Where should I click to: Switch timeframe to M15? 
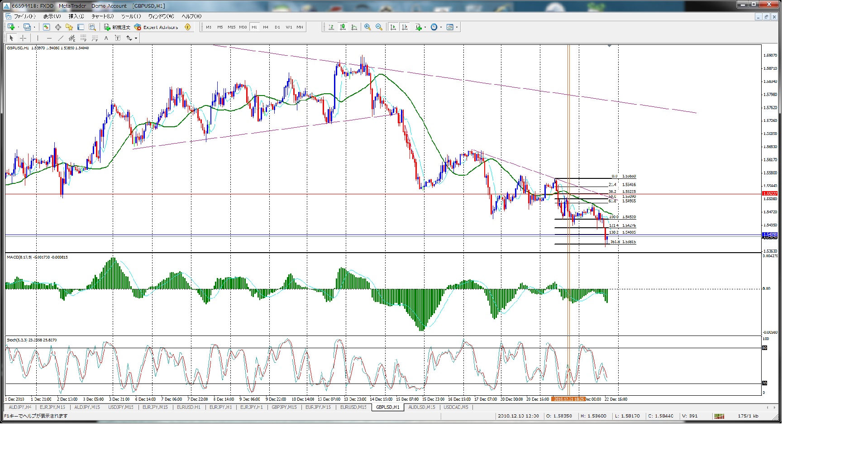(232, 27)
